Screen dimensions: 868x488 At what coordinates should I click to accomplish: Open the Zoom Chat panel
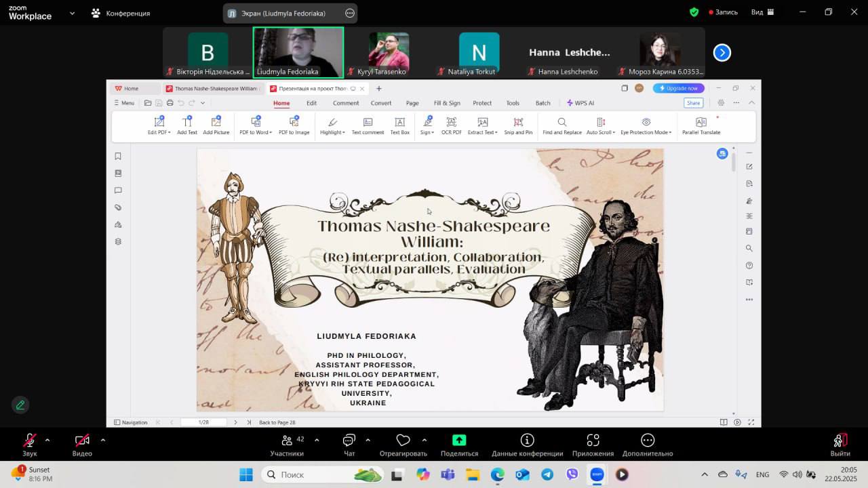(x=349, y=441)
